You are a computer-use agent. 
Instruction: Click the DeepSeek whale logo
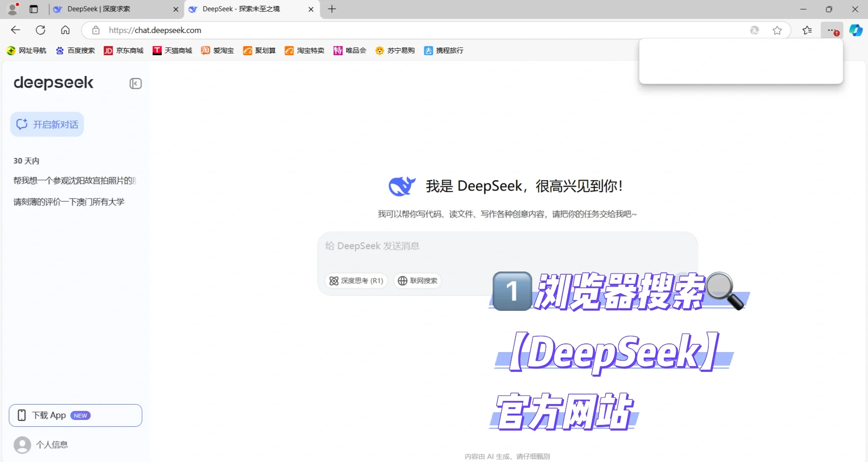[x=402, y=186]
